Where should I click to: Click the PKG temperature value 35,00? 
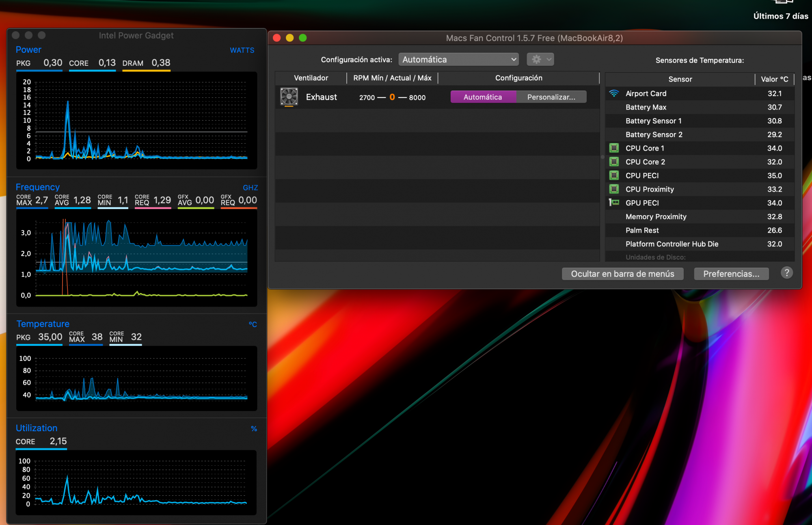[x=50, y=337]
